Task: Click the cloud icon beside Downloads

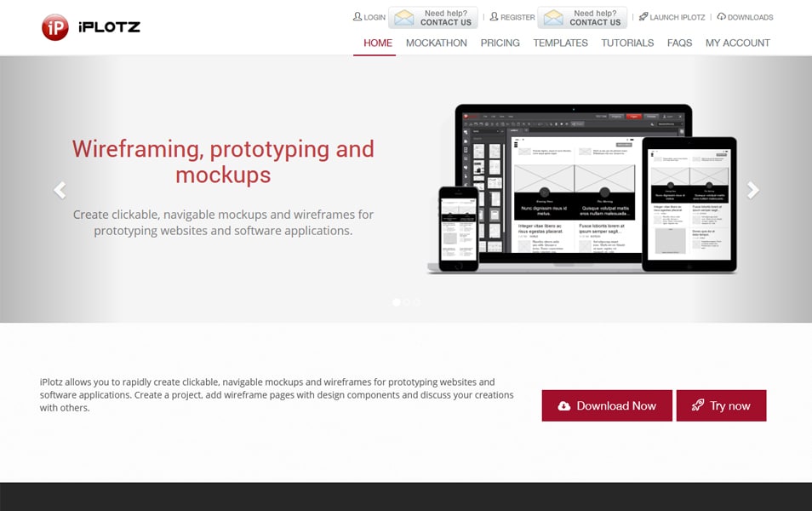Action: pyautogui.click(x=722, y=16)
